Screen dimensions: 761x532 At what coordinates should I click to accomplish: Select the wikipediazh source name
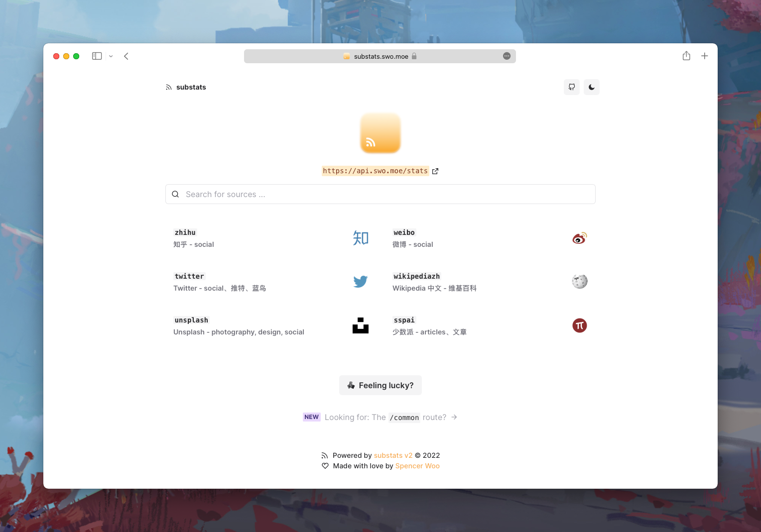(416, 276)
